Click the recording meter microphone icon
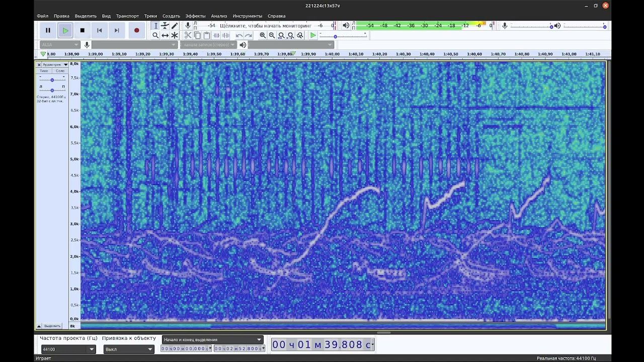644x362 pixels. 188,26
